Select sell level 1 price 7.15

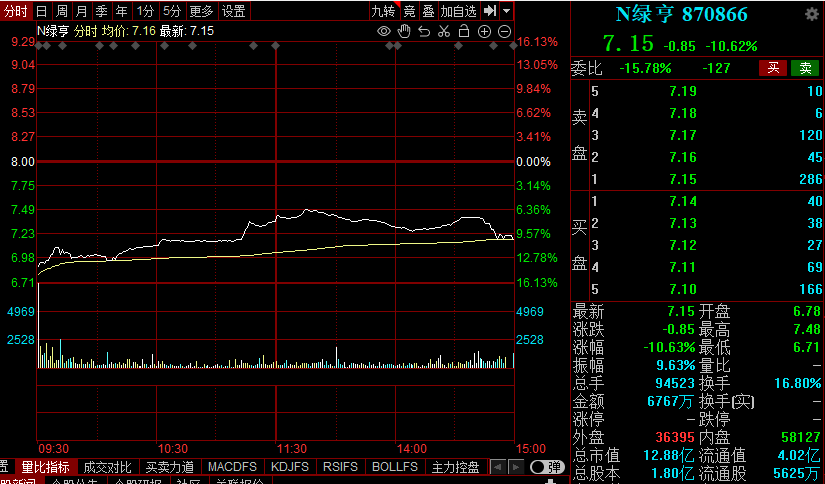point(683,179)
